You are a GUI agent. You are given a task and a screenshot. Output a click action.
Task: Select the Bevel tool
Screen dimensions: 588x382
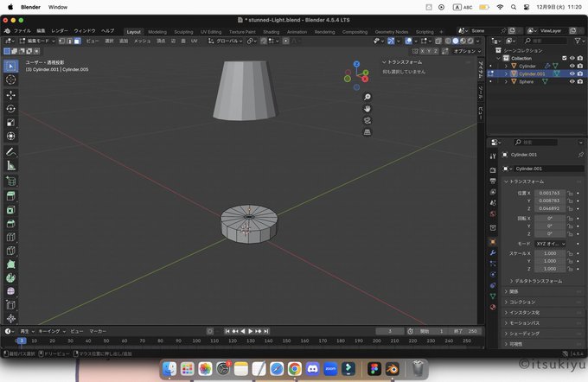coord(11,224)
